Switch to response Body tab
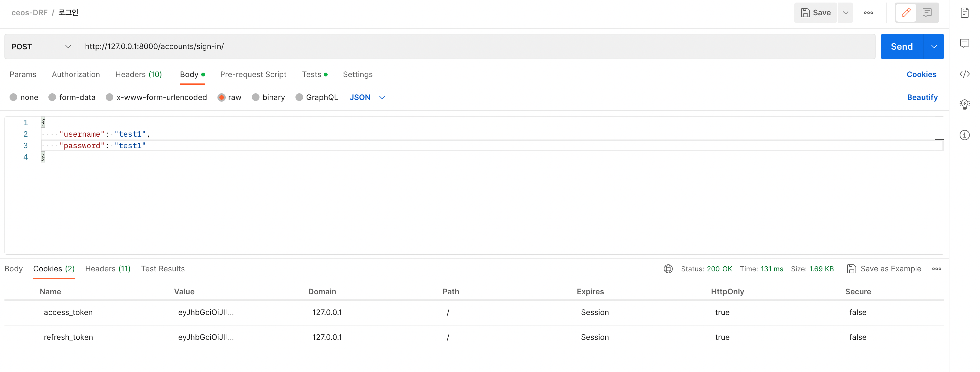 coord(14,269)
